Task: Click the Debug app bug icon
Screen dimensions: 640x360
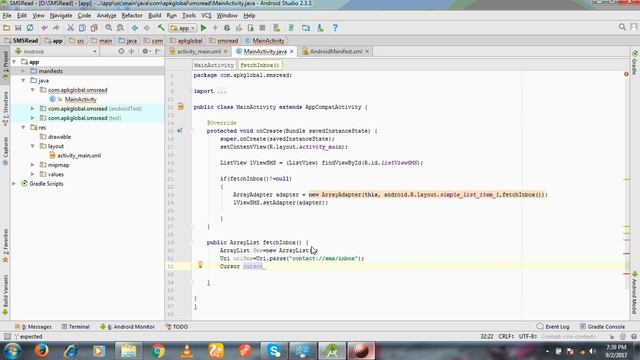Action: click(227, 28)
